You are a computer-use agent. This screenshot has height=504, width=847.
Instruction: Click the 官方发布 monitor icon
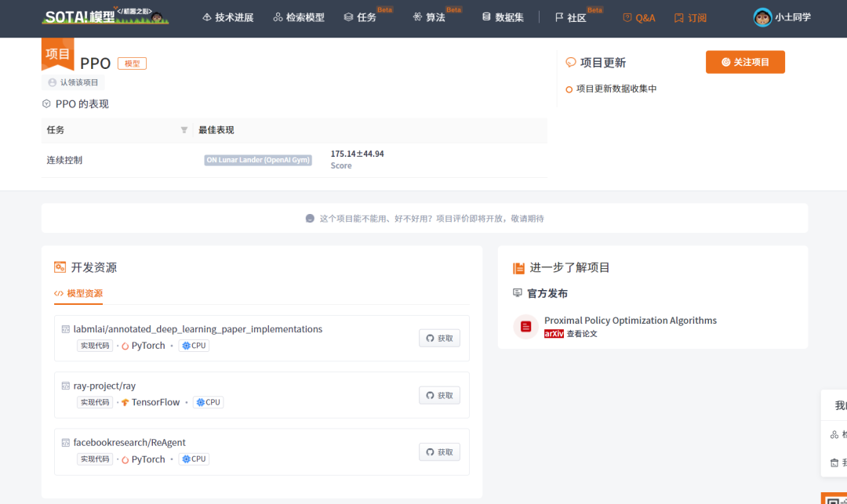pyautogui.click(x=518, y=293)
